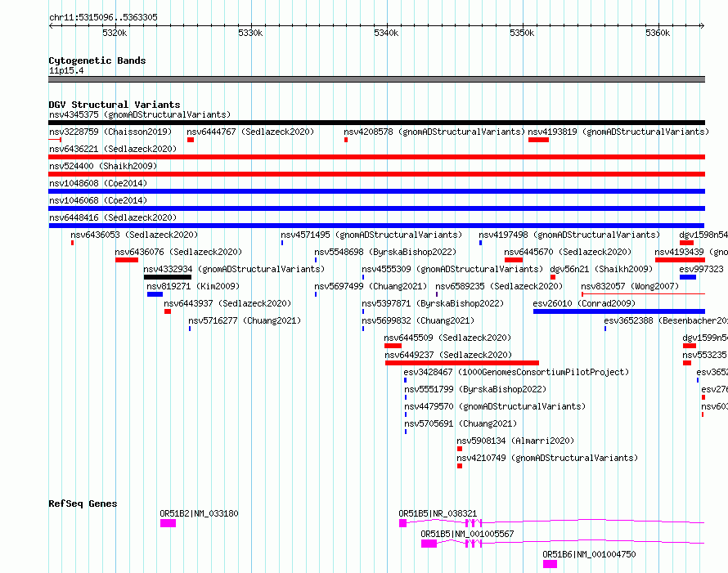Image resolution: width=728 pixels, height=573 pixels.
Task: Click the nsv819271 (Kim2009) blue bar
Action: coord(155,294)
